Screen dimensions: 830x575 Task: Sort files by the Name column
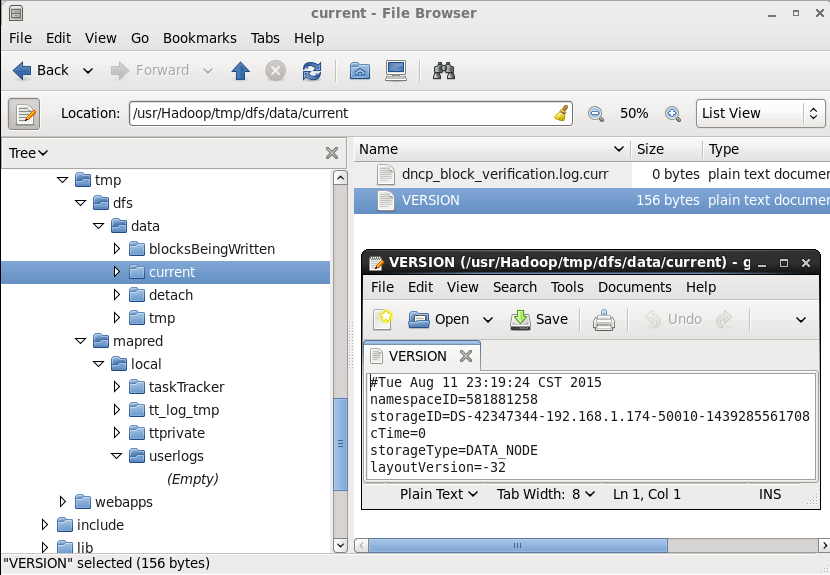(x=492, y=149)
